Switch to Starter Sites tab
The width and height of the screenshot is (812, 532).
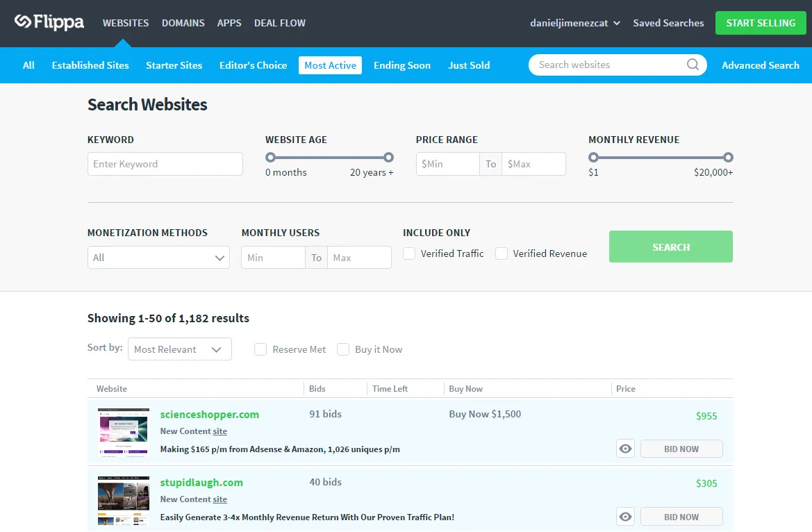pos(174,65)
